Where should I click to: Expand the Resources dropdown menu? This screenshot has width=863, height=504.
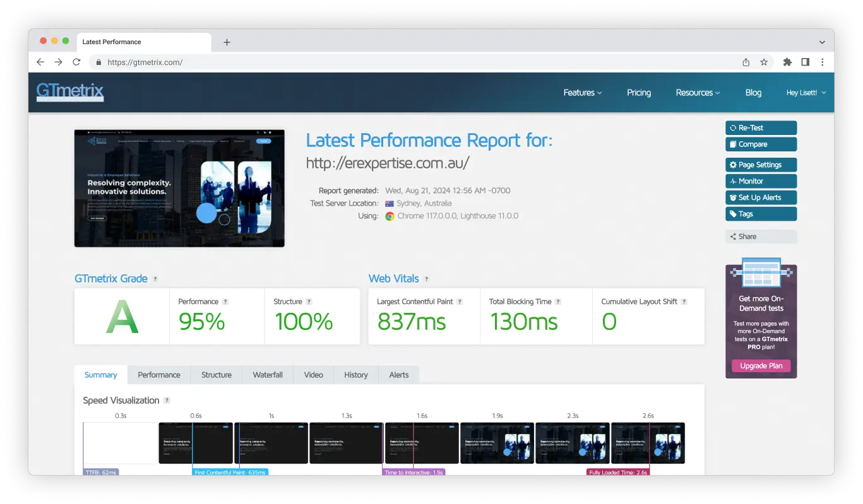pyautogui.click(x=698, y=93)
